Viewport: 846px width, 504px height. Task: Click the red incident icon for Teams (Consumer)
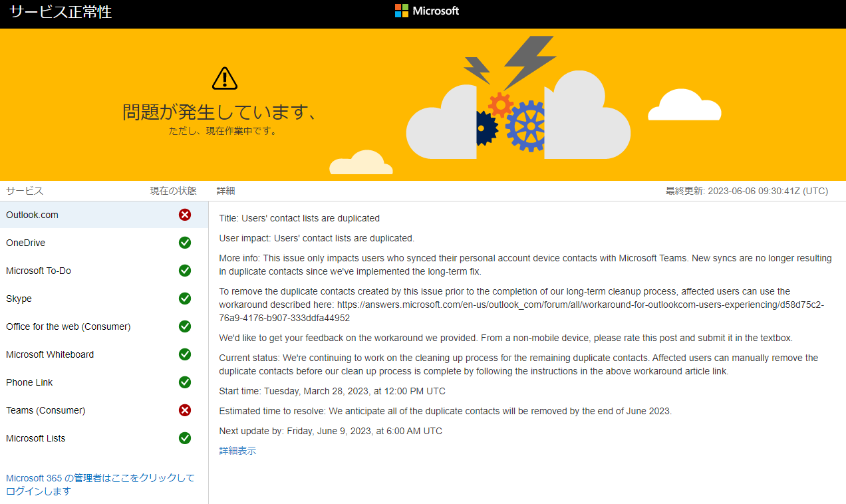coord(184,410)
